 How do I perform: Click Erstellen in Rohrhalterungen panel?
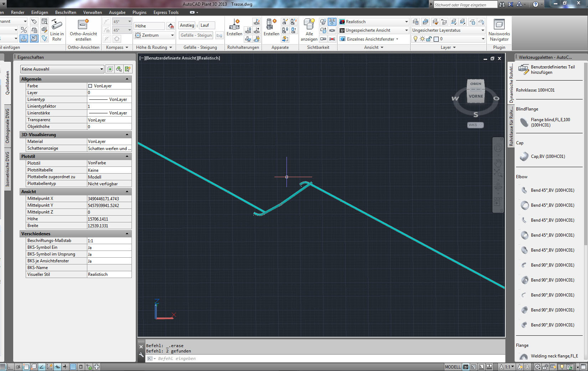tap(234, 27)
